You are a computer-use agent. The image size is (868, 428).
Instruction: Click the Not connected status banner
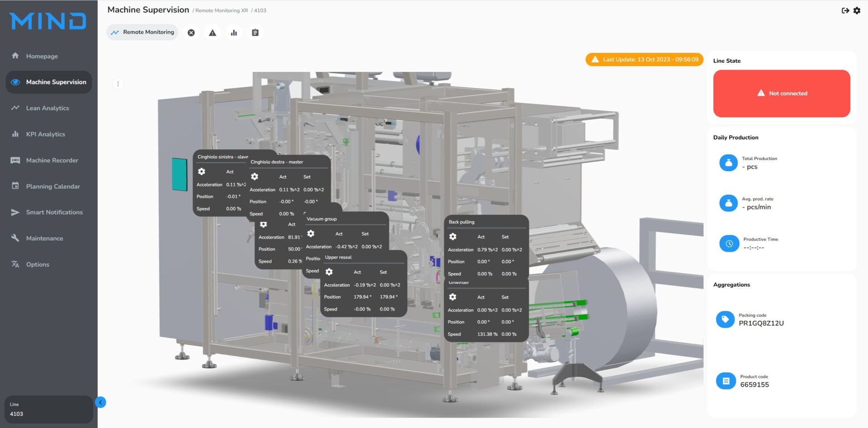point(781,94)
